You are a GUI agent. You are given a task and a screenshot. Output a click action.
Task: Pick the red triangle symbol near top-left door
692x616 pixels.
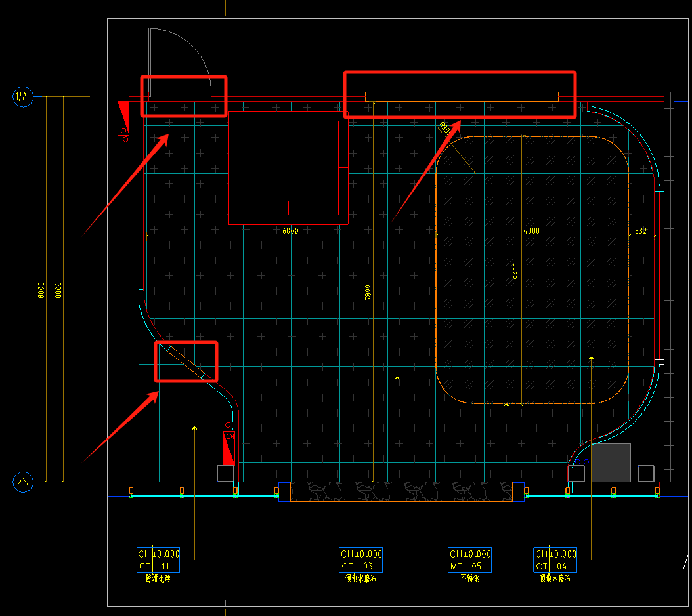pos(123,110)
